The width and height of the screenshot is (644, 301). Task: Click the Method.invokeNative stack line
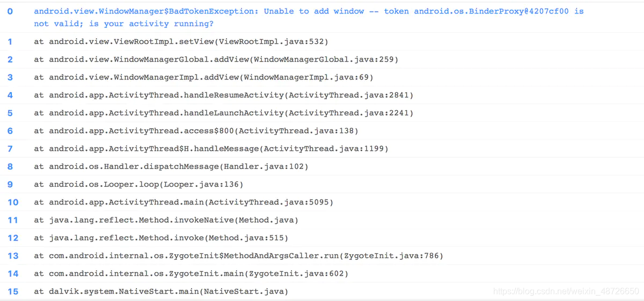(x=166, y=220)
